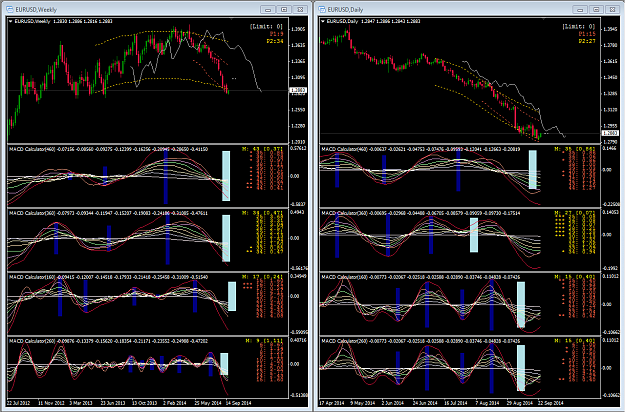
Task: Click the current price tag on Daily price axis
Action: tap(610, 133)
